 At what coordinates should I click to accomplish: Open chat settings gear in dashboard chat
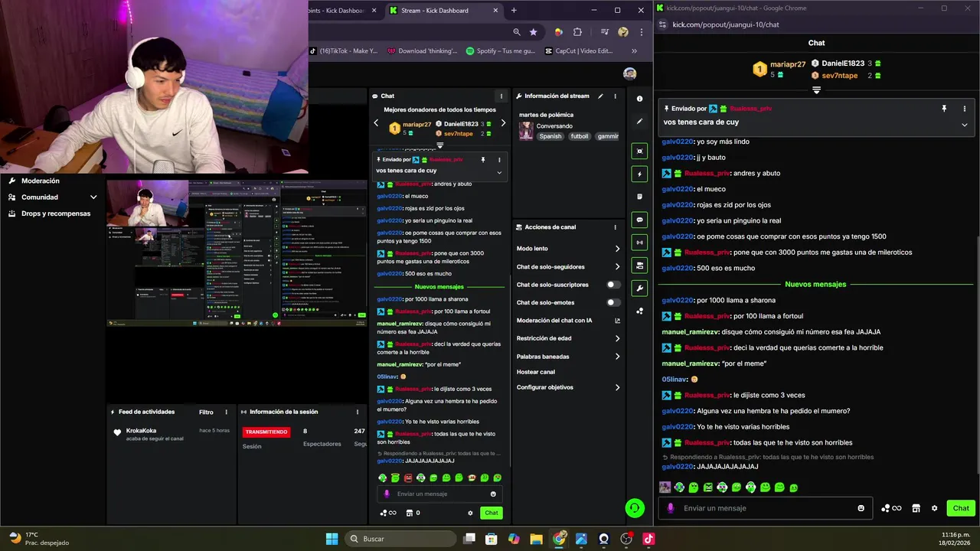(470, 513)
